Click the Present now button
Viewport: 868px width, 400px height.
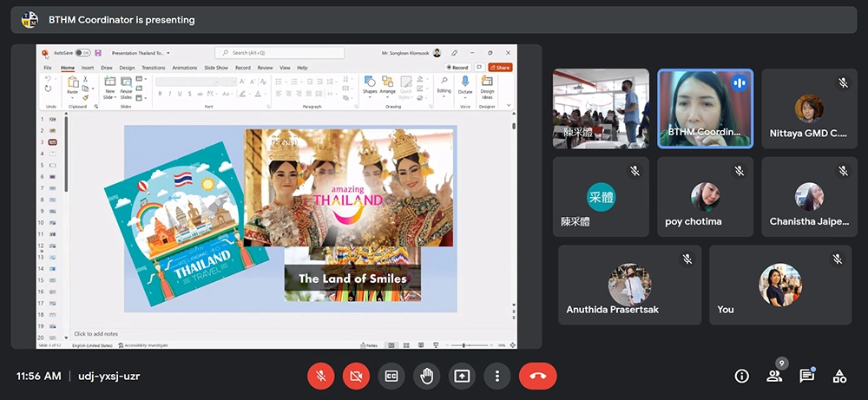[x=462, y=377]
